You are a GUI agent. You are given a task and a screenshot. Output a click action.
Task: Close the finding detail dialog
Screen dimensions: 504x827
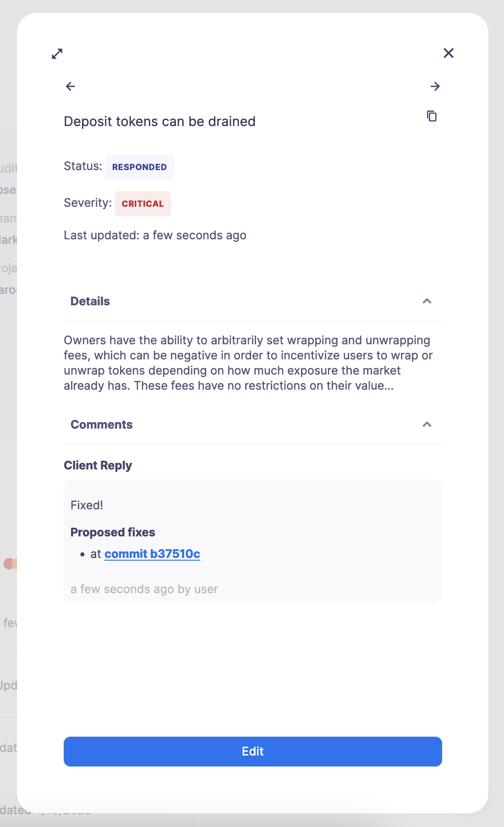pos(448,53)
